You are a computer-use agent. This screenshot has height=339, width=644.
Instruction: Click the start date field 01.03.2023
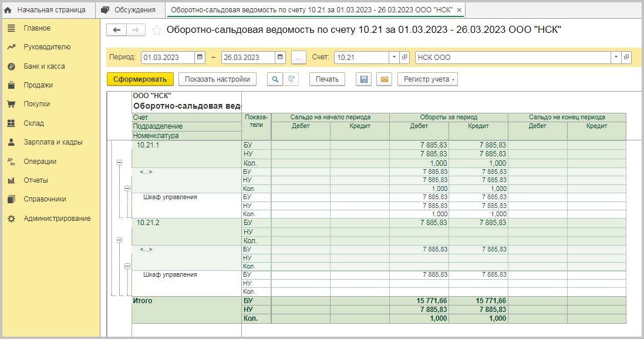pos(167,57)
